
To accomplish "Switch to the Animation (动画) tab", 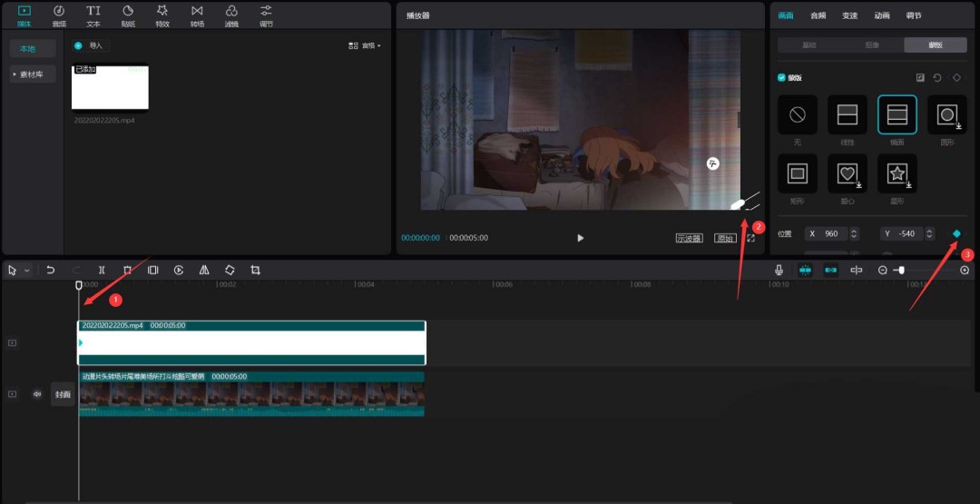I will [x=881, y=15].
